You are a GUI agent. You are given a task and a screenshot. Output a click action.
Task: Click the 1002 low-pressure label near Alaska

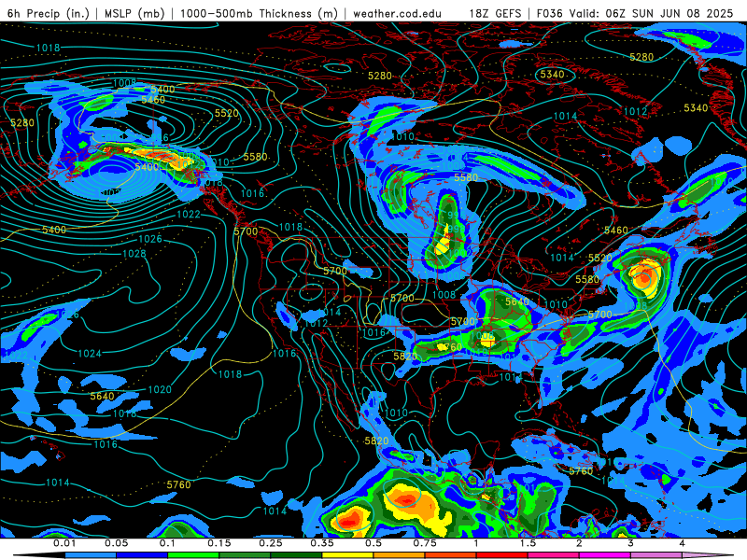109,193
